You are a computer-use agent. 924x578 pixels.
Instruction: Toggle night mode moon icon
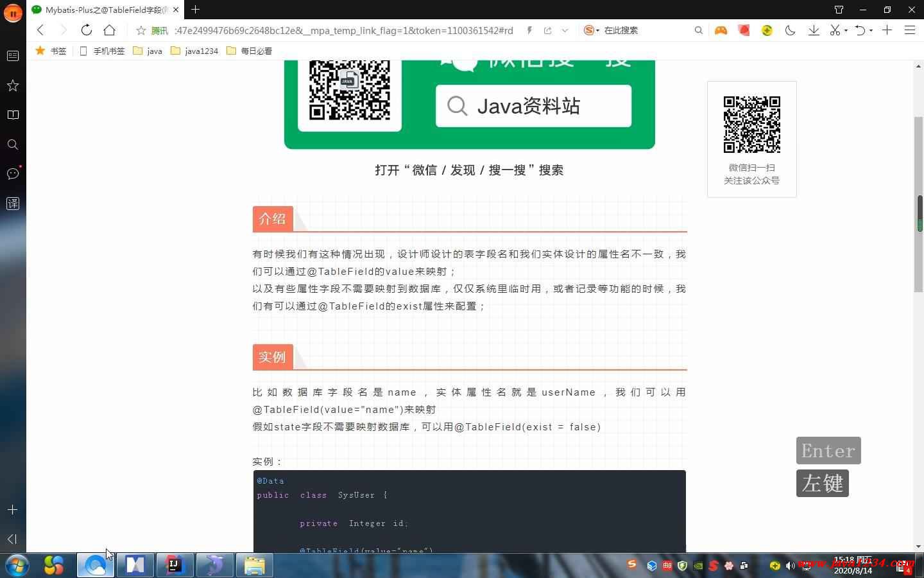point(790,30)
